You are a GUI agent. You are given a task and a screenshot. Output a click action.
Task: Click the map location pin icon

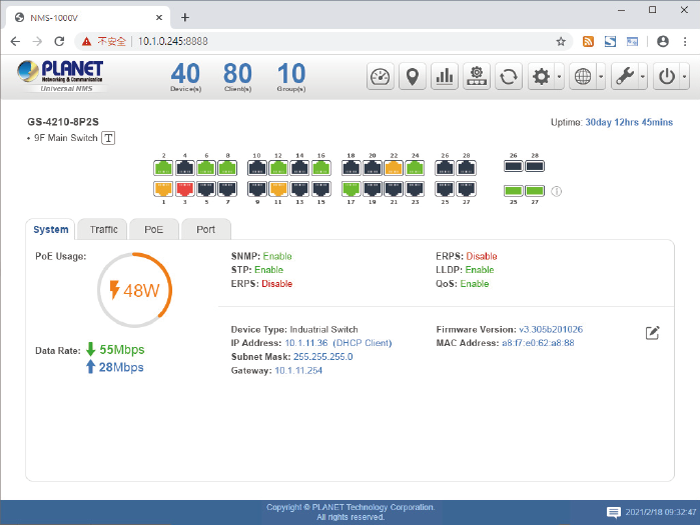411,77
